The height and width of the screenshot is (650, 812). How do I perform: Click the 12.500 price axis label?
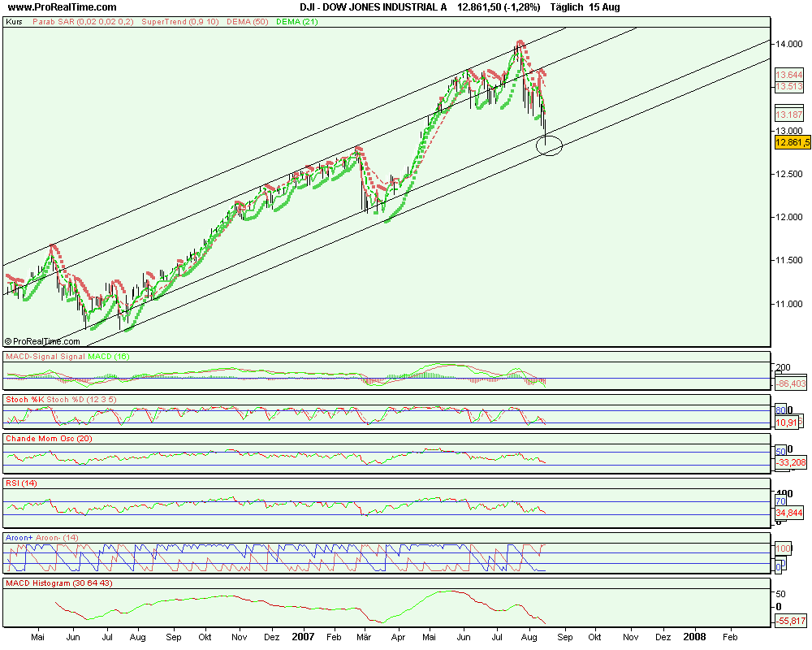point(788,174)
